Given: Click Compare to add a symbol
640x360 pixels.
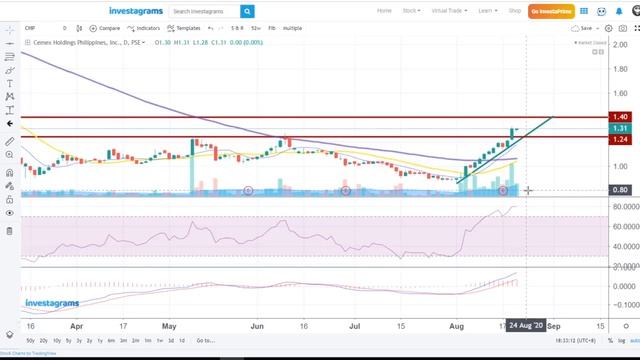Looking at the screenshot, I should (x=105, y=28).
